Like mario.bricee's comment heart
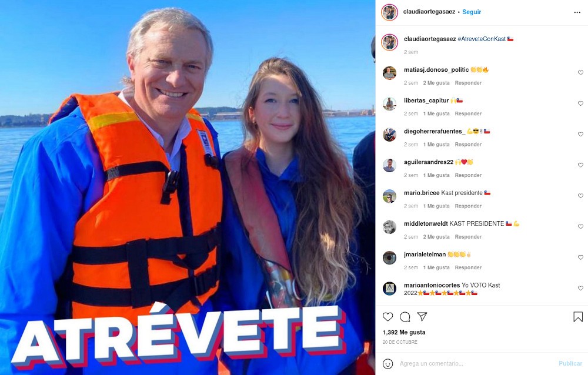 pyautogui.click(x=580, y=196)
